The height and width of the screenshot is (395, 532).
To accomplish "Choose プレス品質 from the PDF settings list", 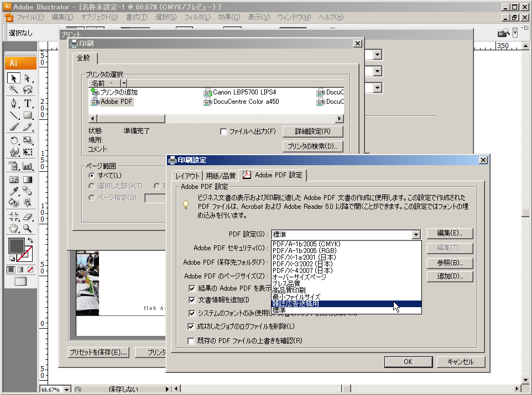I will [346, 284].
